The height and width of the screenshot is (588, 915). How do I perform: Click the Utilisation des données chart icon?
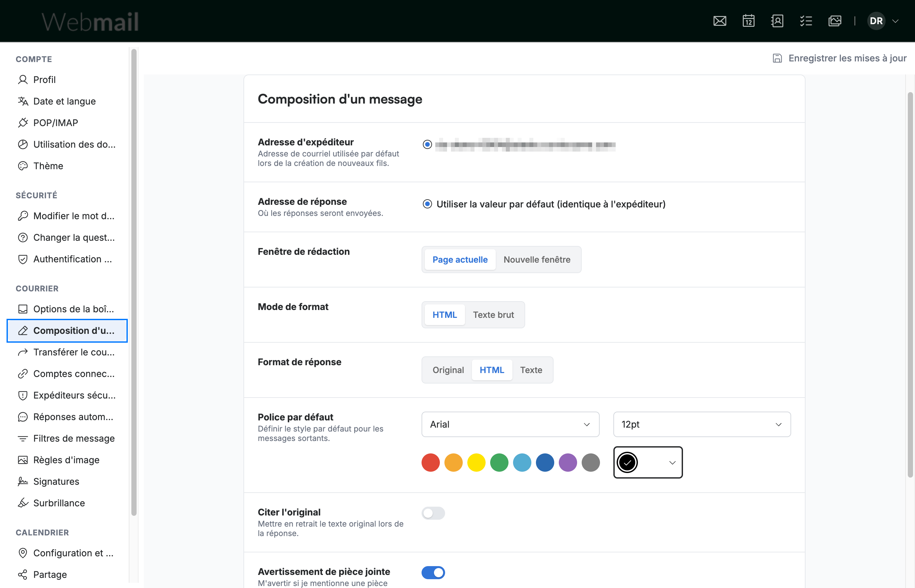(23, 144)
